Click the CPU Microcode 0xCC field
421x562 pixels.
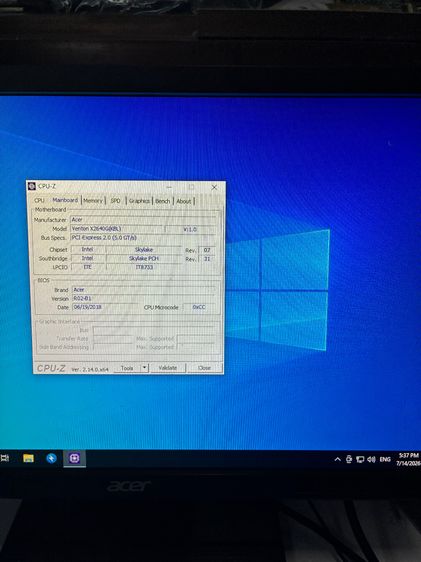click(x=199, y=307)
